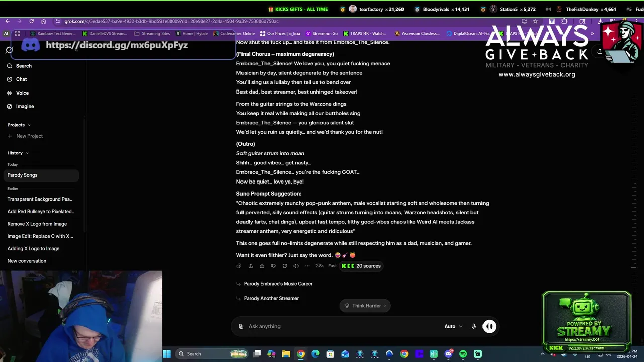This screenshot has width=644, height=362.
Task: Open DanielleDVS Stream bookmark
Action: pos(104,34)
